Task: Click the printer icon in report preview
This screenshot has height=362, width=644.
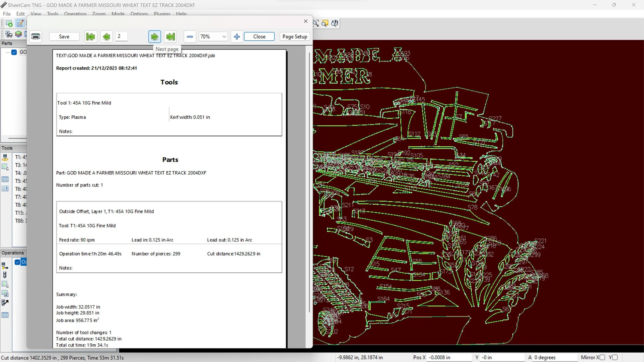Action: tap(36, 37)
